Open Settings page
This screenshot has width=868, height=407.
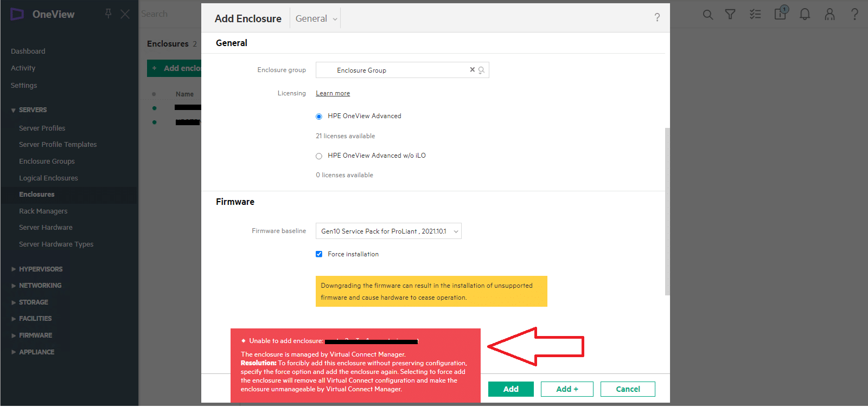pos(24,86)
